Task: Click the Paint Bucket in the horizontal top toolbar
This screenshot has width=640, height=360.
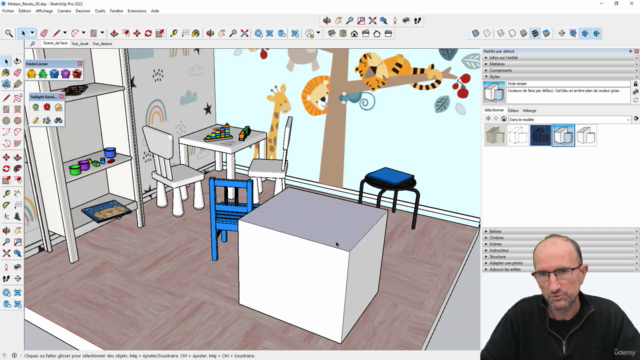Action: (196, 33)
